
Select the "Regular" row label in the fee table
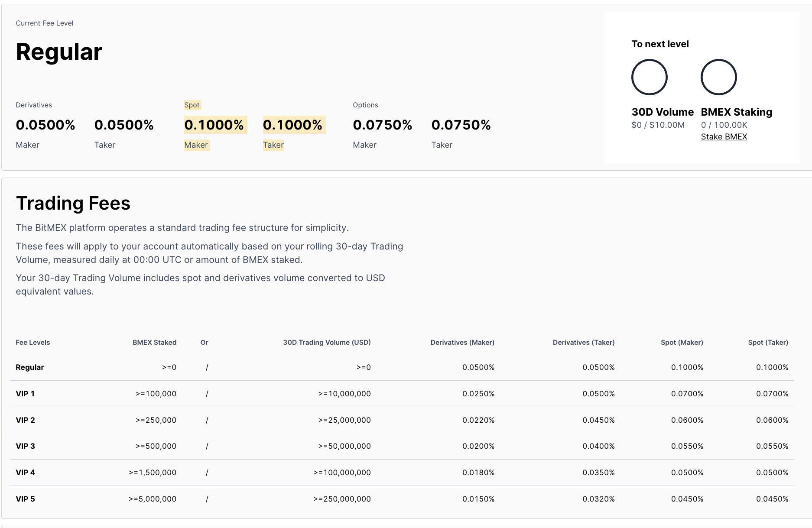coord(30,367)
